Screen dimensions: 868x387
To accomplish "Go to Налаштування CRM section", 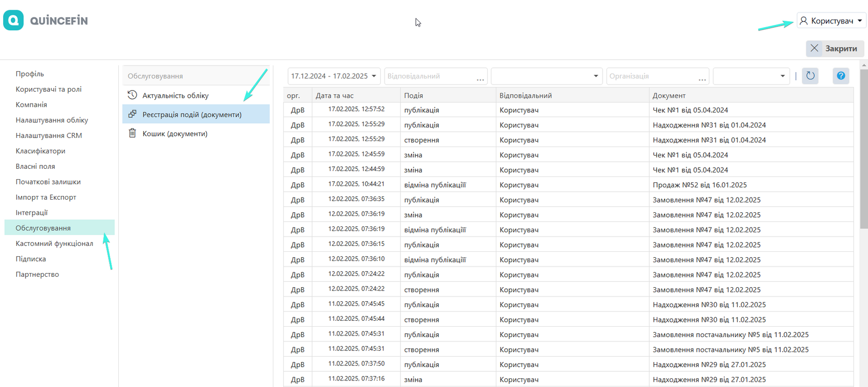I will [x=49, y=135].
